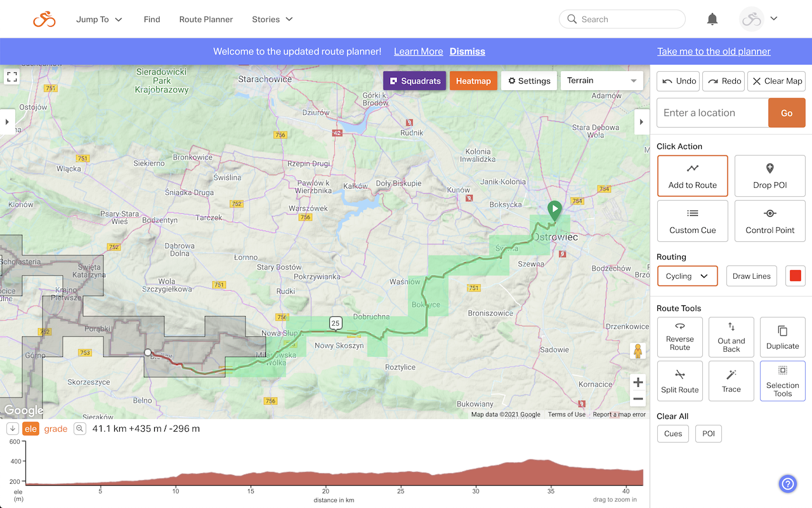Click Take me to the old planner
Viewport: 812px width, 508px height.
click(x=714, y=51)
